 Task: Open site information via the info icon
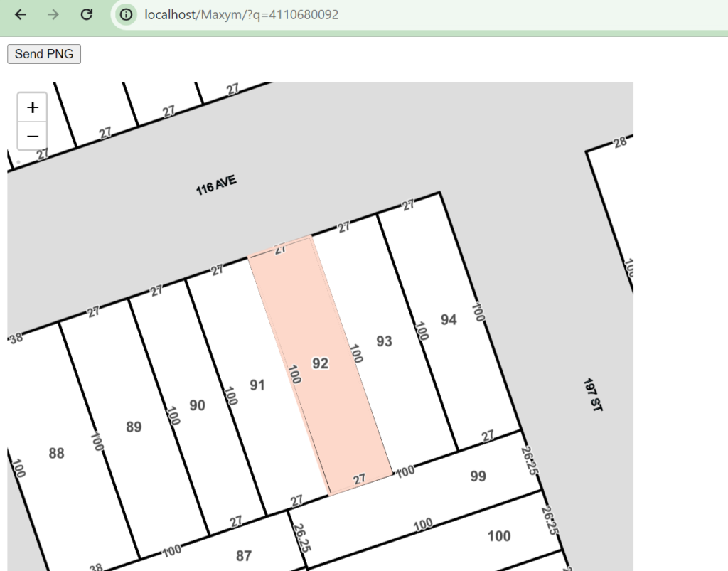[x=125, y=14]
